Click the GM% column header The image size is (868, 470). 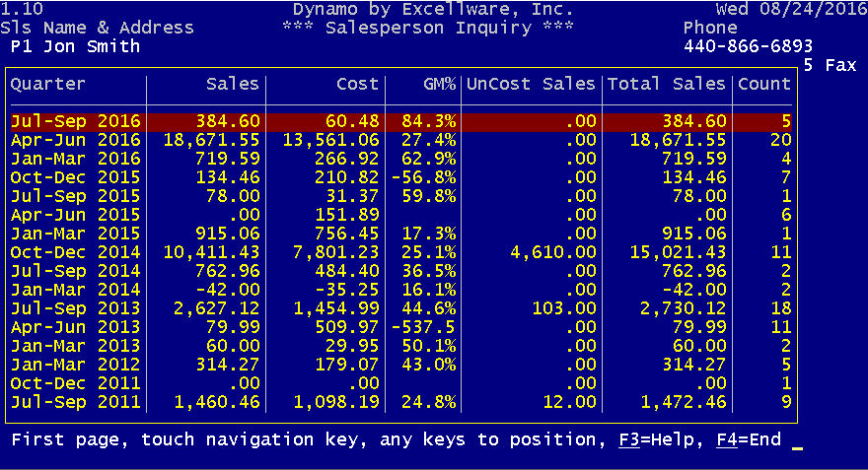(x=440, y=84)
